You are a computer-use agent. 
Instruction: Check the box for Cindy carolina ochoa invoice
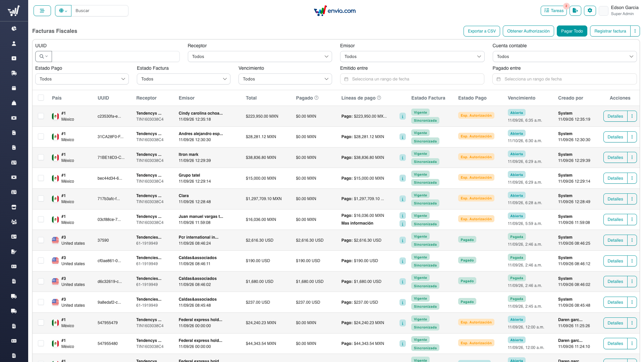tap(41, 116)
